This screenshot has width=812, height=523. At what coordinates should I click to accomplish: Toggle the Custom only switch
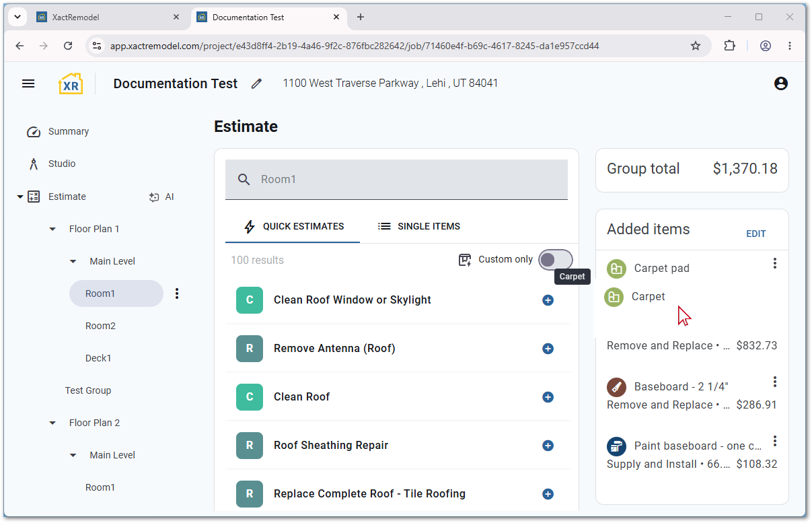point(556,260)
